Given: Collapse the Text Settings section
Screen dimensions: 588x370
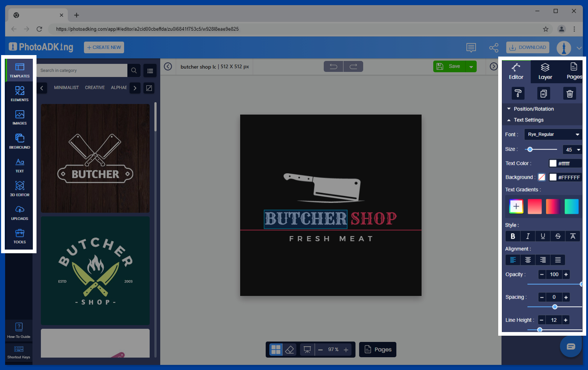Looking at the screenshot, I should (529, 120).
